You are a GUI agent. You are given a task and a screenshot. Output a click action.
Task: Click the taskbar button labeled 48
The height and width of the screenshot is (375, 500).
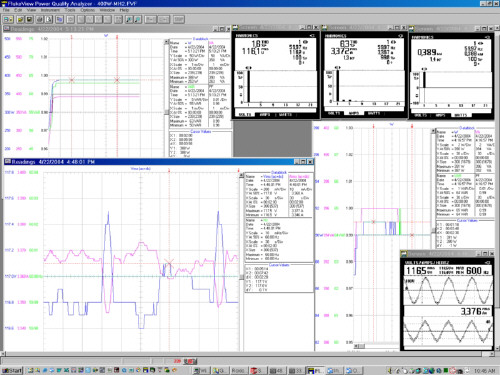point(277,370)
